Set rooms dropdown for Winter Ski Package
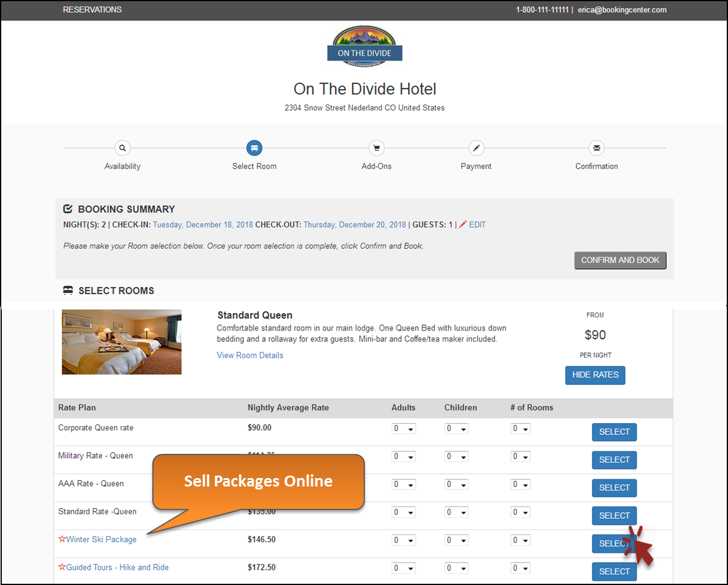Image resolution: width=728 pixels, height=585 pixels. click(520, 540)
